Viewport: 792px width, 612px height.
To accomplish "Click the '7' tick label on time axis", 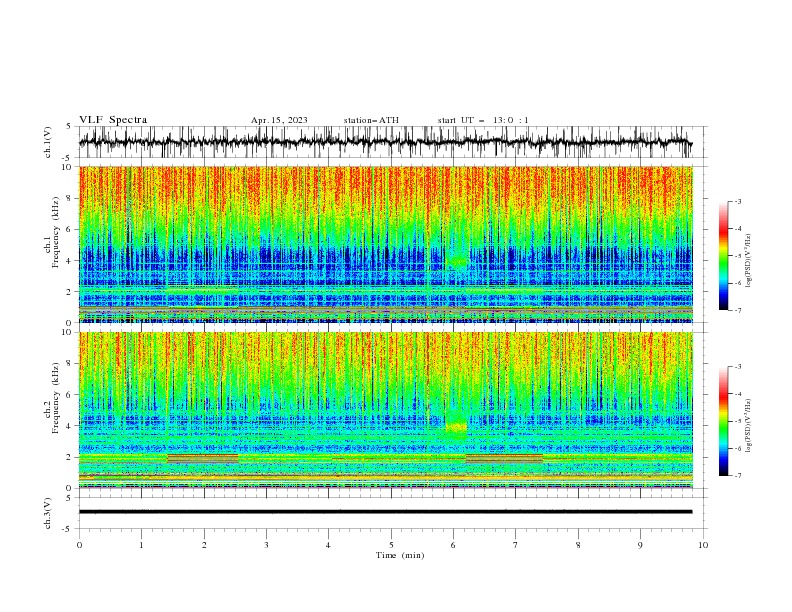I will coord(516,545).
